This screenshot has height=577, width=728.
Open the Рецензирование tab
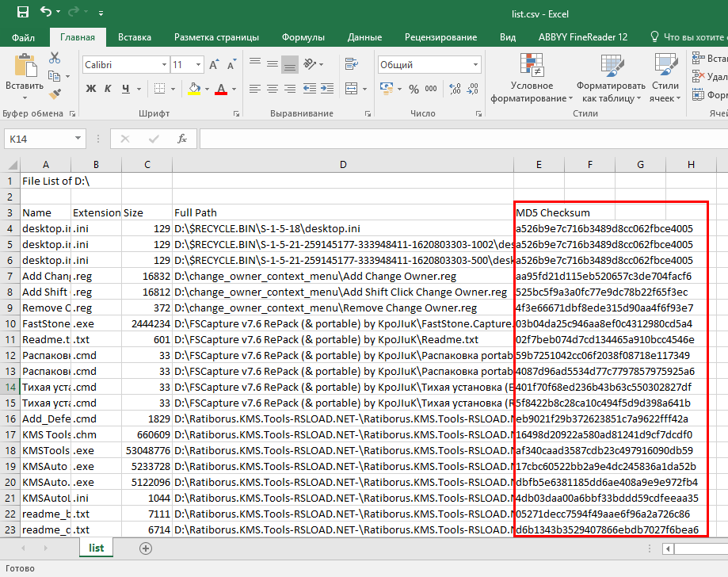(440, 37)
